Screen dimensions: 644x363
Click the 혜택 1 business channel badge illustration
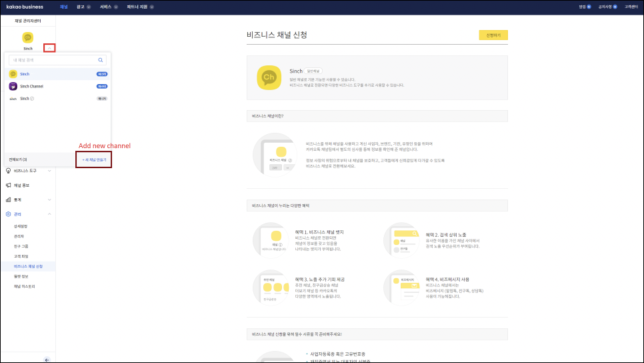[271, 240]
